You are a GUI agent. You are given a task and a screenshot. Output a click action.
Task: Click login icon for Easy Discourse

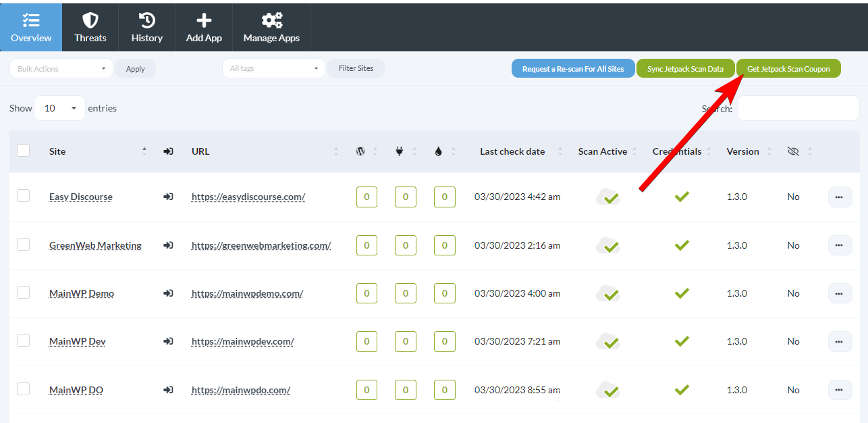tap(168, 197)
